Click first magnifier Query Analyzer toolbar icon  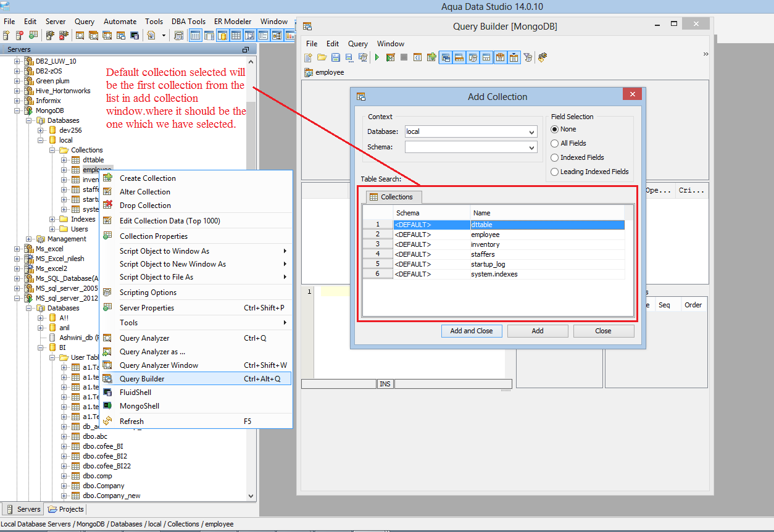(80, 35)
